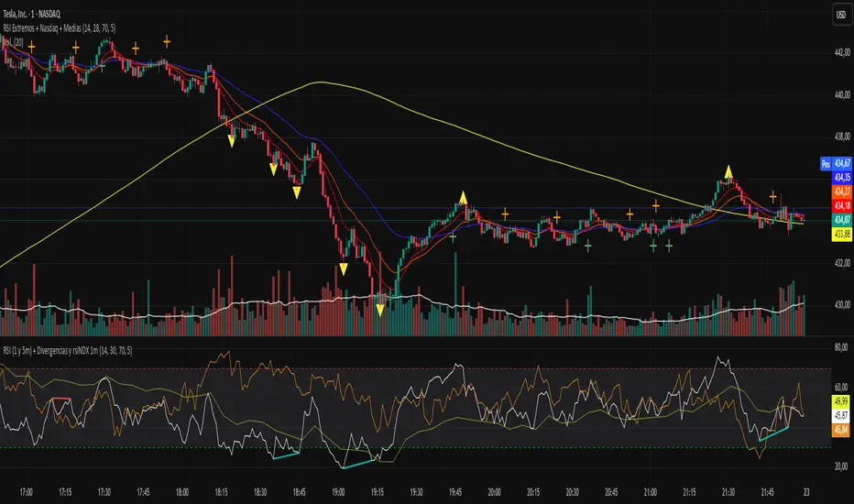Click the 18:45 time axis label
Viewport: 854px width, 504px height.
[299, 492]
